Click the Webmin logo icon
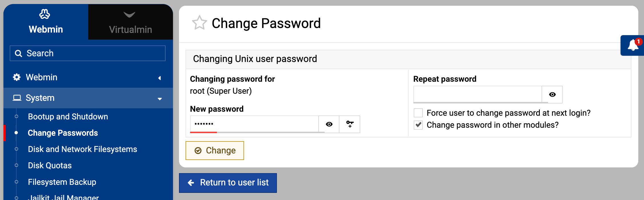Viewport: 644px width, 200px height. (x=45, y=14)
